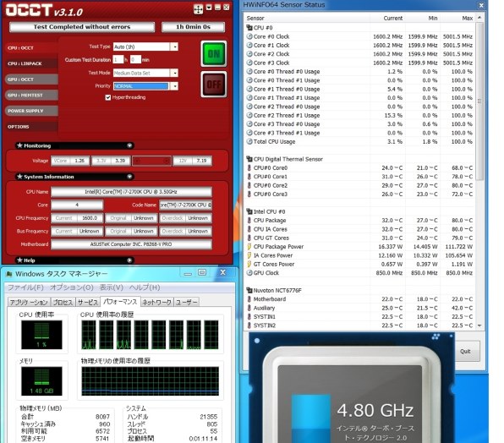504x443 pixels.
Task: Open the Test Mode dropdown
Action: [x=174, y=73]
